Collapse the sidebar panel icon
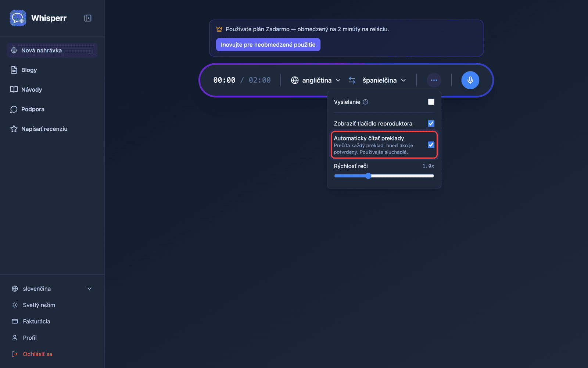This screenshot has width=588, height=368. [88, 18]
